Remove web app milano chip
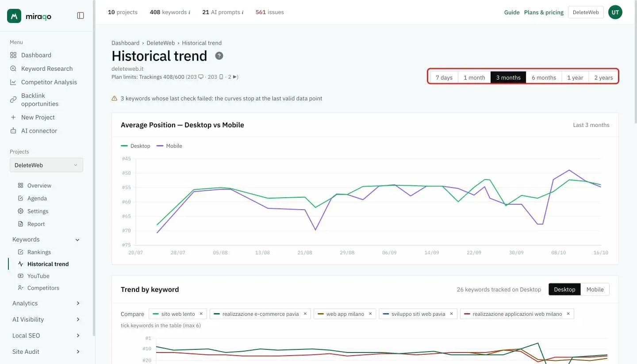This screenshot has height=364, width=637. [x=370, y=314]
